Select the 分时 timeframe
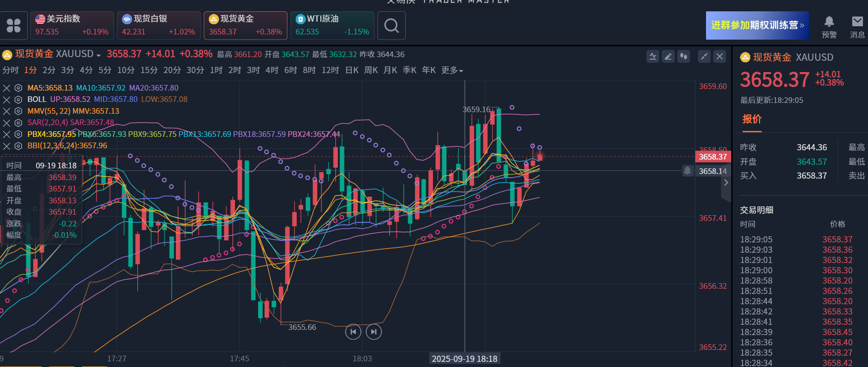The image size is (868, 367). point(10,70)
